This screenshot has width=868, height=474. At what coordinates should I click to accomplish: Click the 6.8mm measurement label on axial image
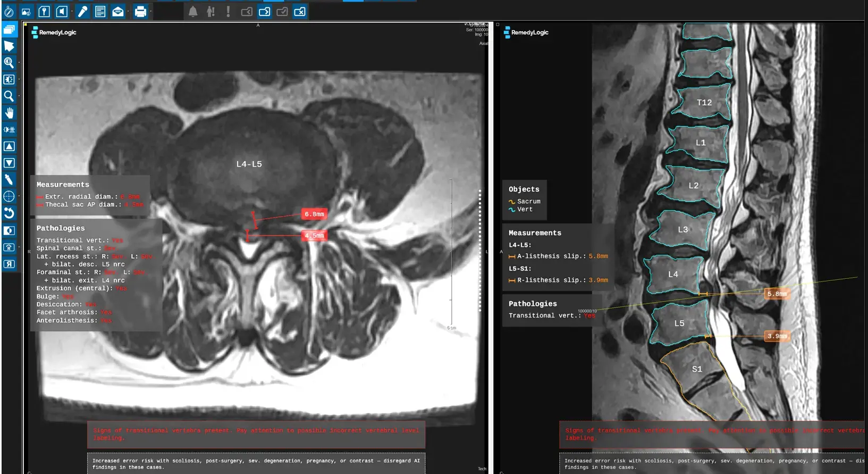click(x=314, y=214)
